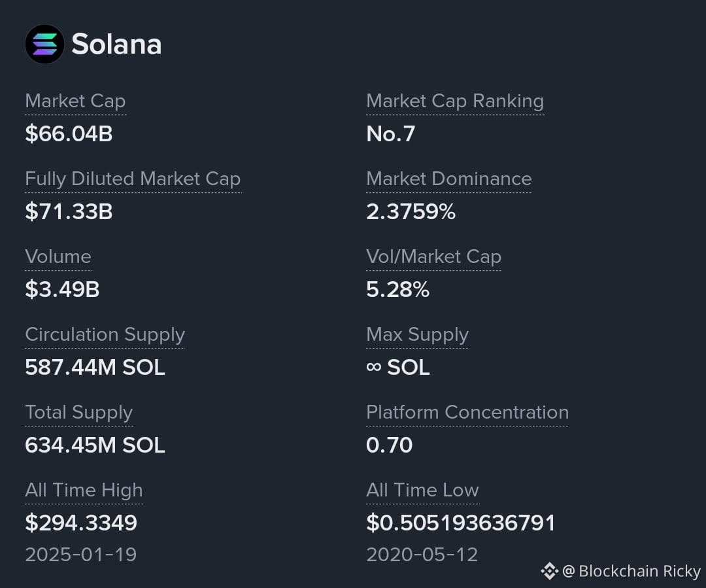Click the Market Dominance label

(x=449, y=179)
